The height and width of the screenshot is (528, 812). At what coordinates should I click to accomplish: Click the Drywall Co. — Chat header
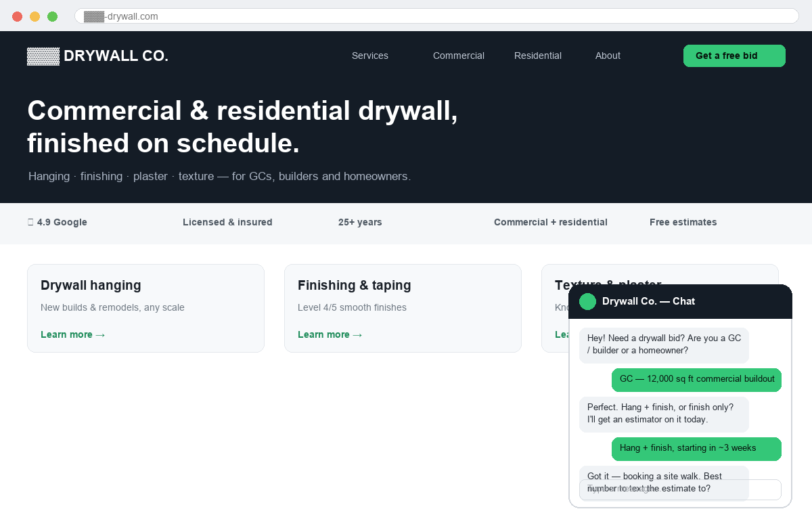680,301
